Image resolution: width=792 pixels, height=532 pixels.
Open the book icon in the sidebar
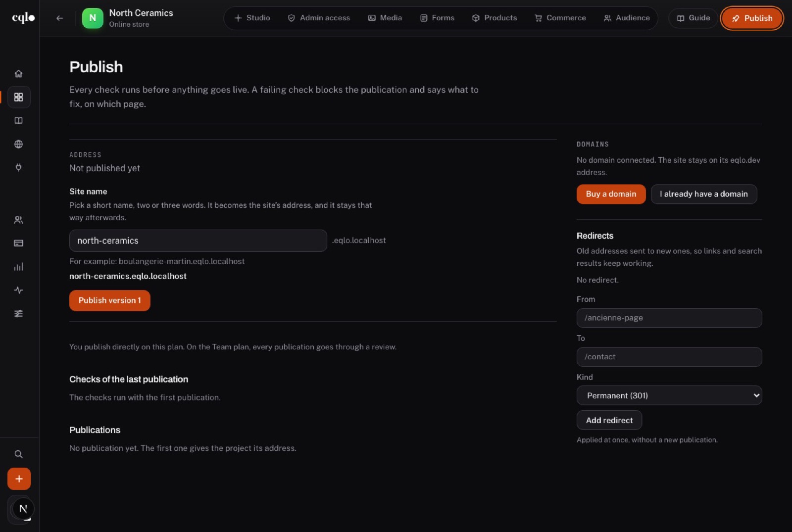[19, 121]
